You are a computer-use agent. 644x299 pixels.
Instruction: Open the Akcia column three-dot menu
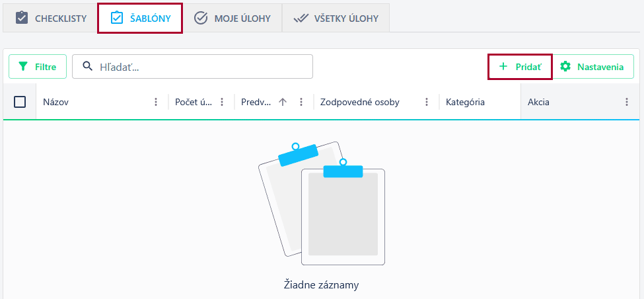tap(626, 102)
